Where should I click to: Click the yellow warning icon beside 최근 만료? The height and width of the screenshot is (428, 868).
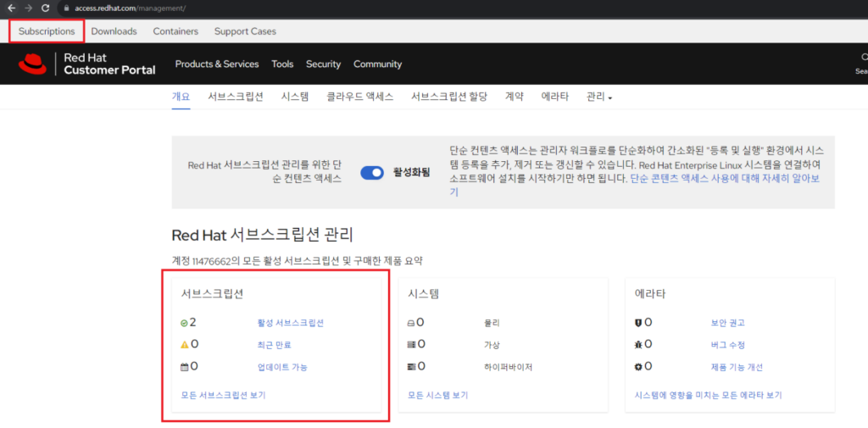(x=185, y=345)
